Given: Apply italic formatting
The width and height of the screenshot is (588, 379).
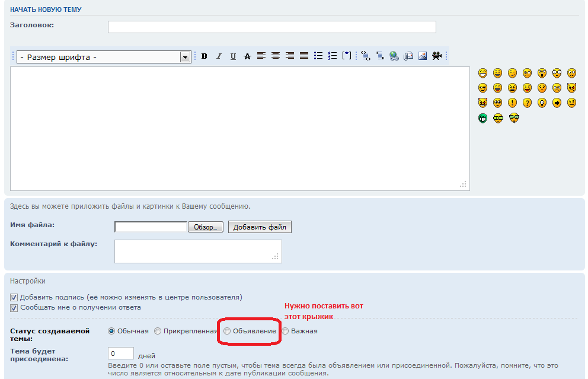Looking at the screenshot, I should click(219, 56).
